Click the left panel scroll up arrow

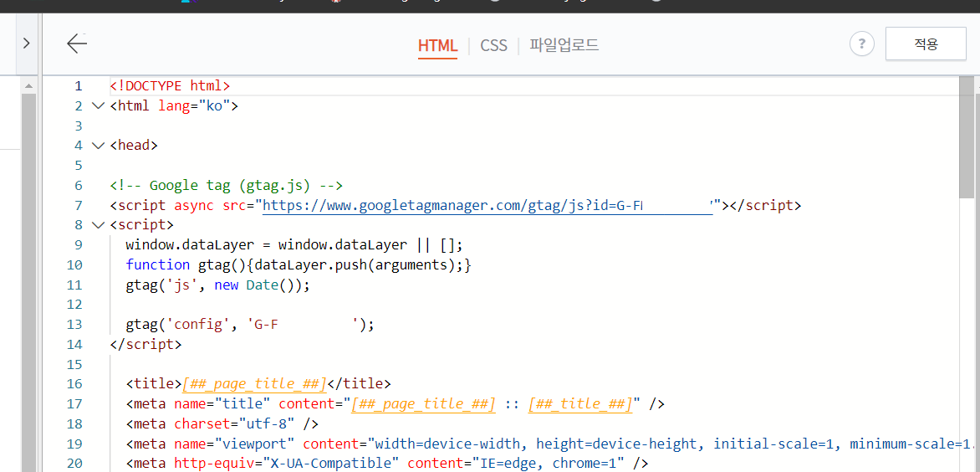[28, 85]
